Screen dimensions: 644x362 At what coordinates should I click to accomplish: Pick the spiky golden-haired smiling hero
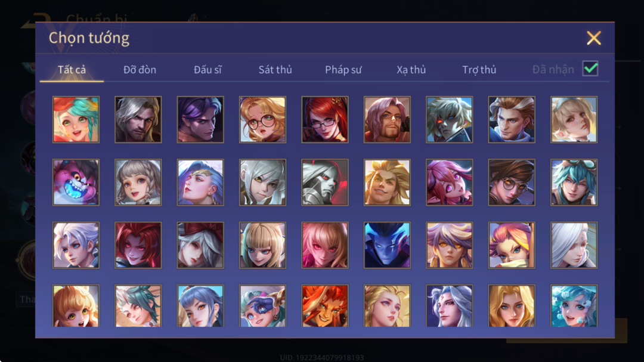(387, 182)
